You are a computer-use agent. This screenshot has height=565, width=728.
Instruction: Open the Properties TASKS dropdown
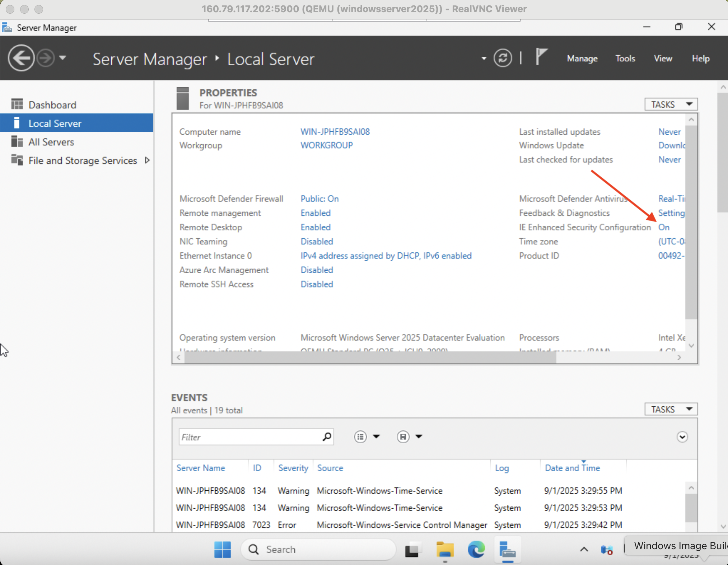[671, 104]
